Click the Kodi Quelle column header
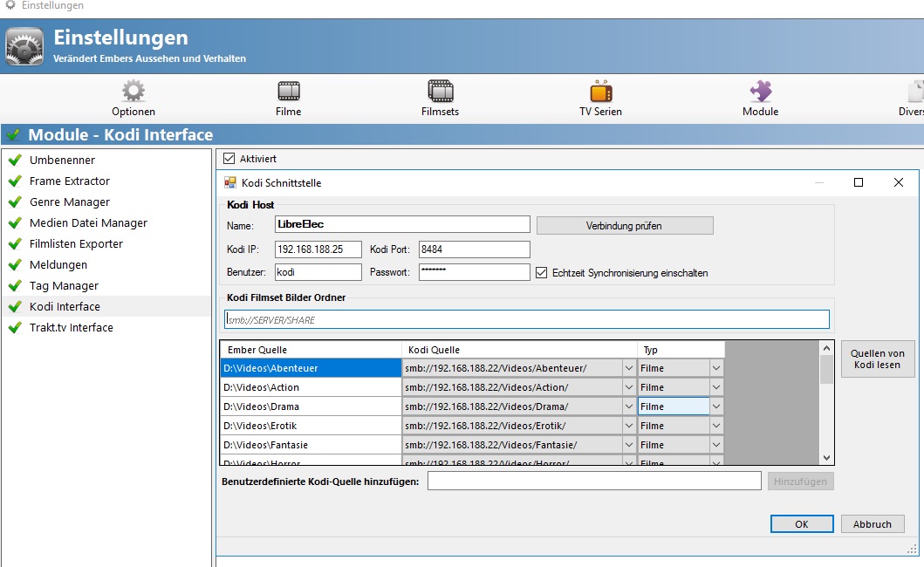The height and width of the screenshot is (567, 924). point(519,350)
